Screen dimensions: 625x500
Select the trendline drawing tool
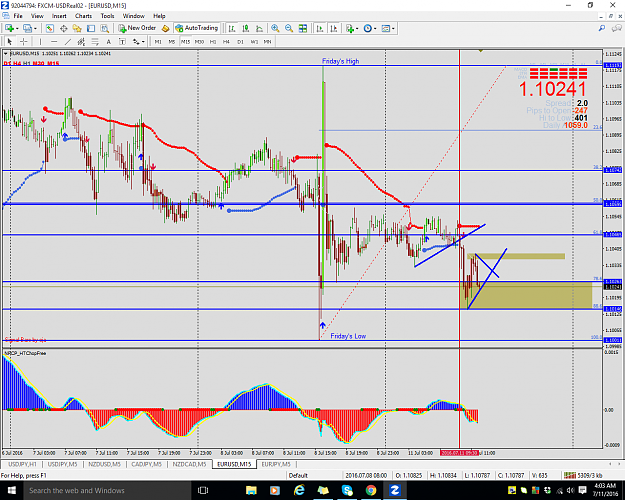click(x=68, y=41)
